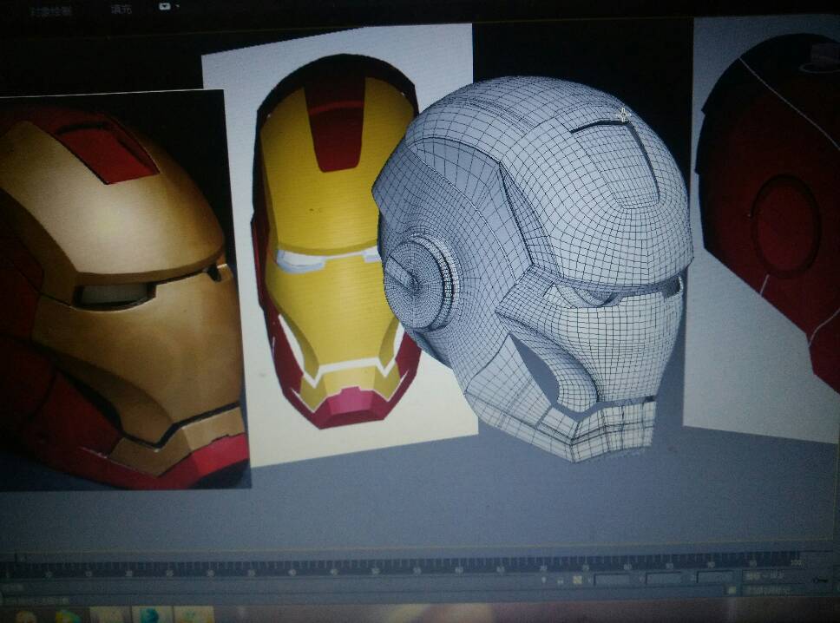This screenshot has width=840, height=623.
Task: Open the ribbon dropdown icon in top bar
Action: click(x=166, y=7)
